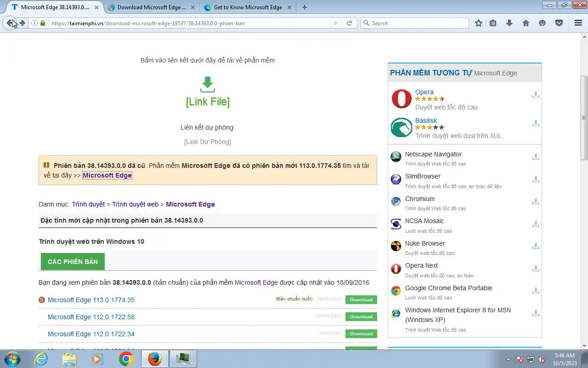Viewport: 588px width, 368px height.
Task: Reload the page with the refresh button
Action: click(349, 23)
